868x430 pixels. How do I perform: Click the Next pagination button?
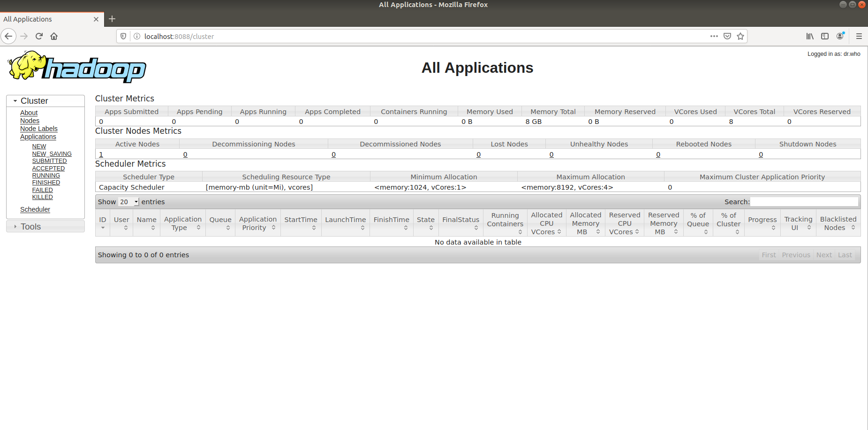coord(824,255)
